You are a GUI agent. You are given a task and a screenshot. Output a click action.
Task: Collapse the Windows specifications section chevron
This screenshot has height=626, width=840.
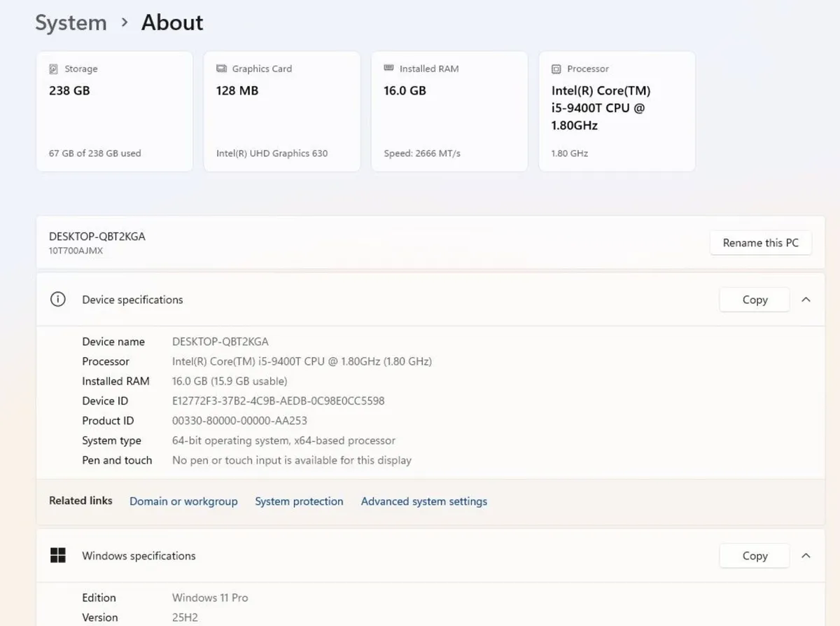[806, 556]
